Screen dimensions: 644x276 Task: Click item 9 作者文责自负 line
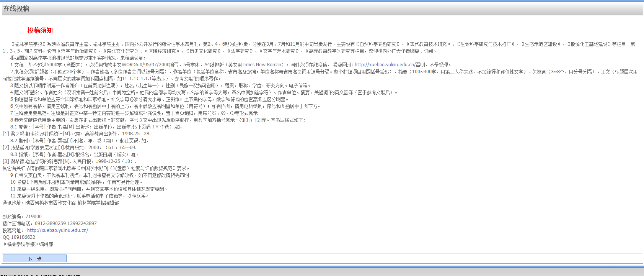click(x=101, y=175)
